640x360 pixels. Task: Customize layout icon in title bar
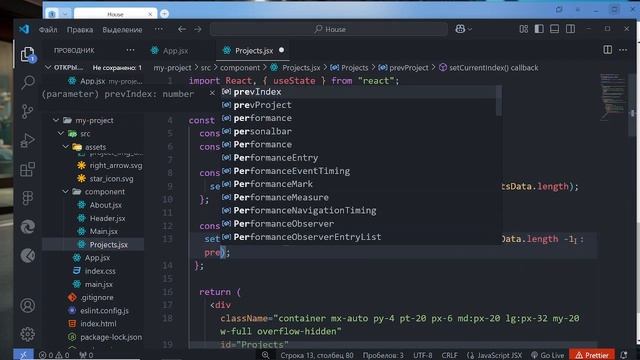[x=523, y=29]
